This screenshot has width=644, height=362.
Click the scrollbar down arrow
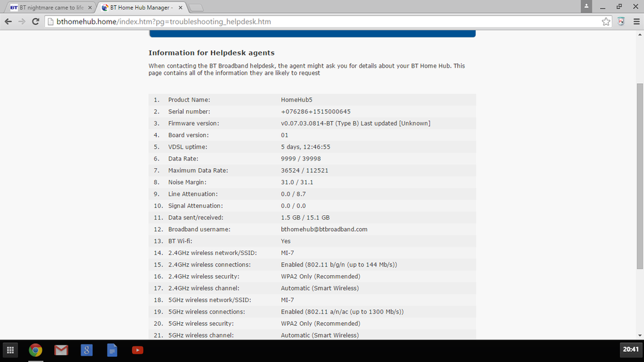click(x=640, y=336)
